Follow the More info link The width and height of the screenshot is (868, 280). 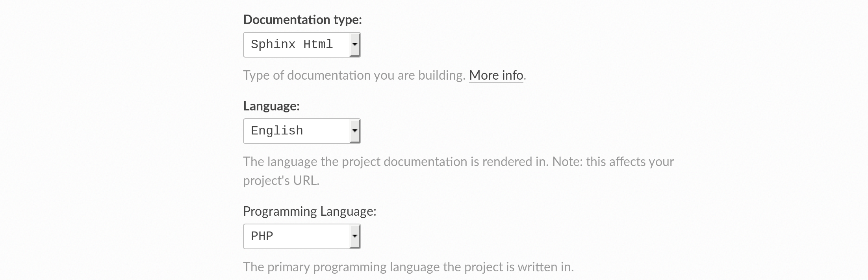tap(496, 75)
